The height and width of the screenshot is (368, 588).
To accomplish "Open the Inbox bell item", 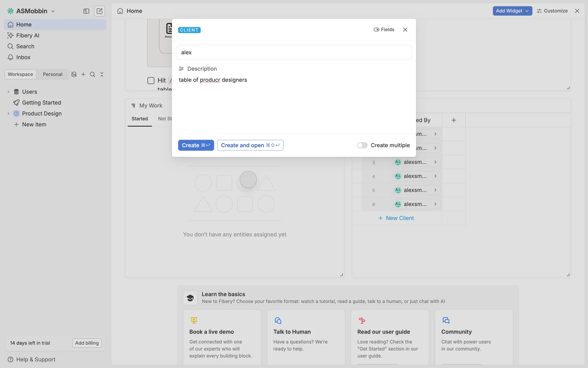I will (x=23, y=57).
